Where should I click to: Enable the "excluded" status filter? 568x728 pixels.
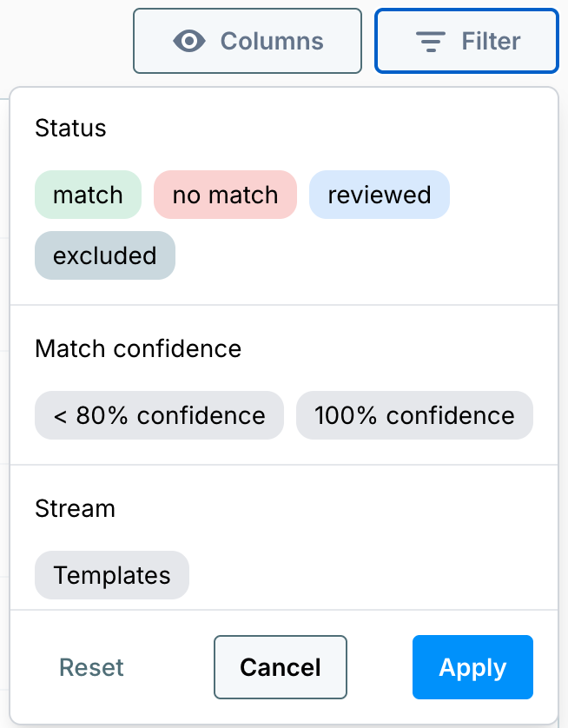(104, 255)
